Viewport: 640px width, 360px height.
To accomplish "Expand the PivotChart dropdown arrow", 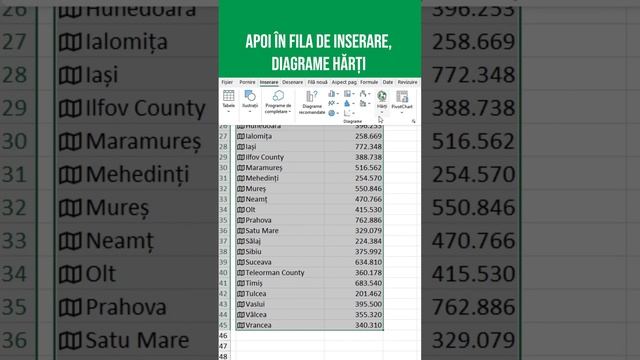I will tap(402, 112).
